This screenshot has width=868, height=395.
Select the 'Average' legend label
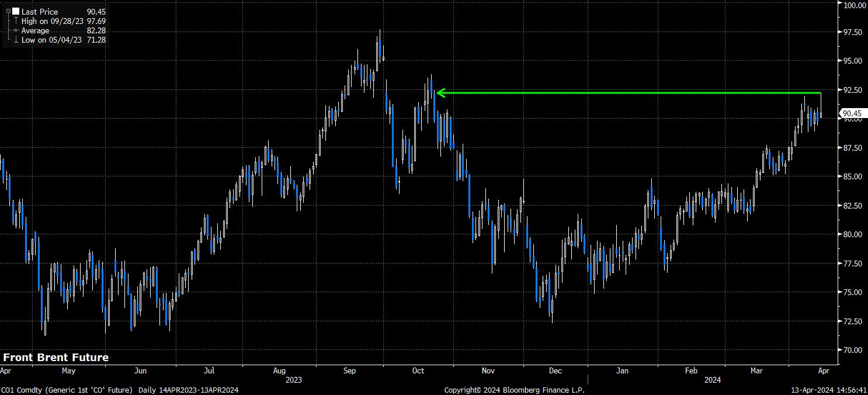[x=36, y=30]
